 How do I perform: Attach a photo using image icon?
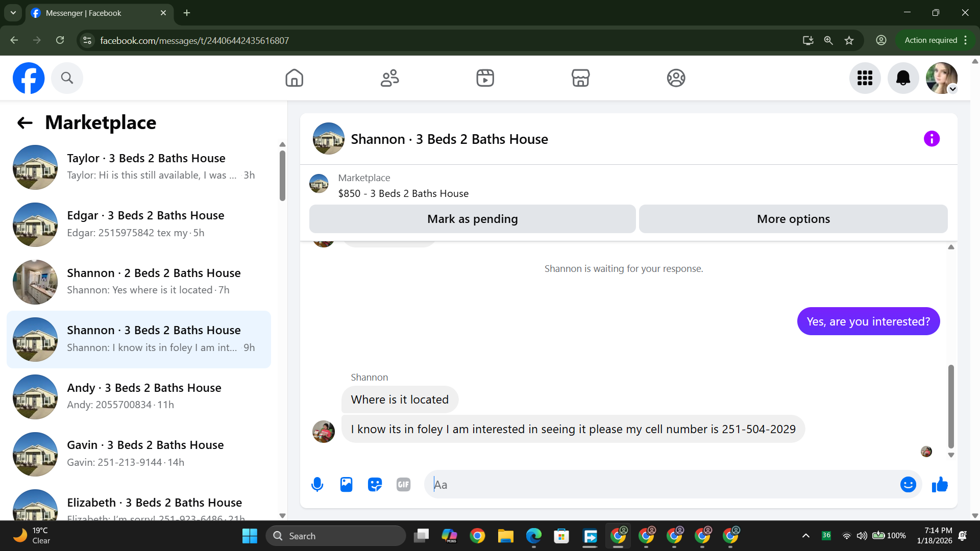(346, 484)
